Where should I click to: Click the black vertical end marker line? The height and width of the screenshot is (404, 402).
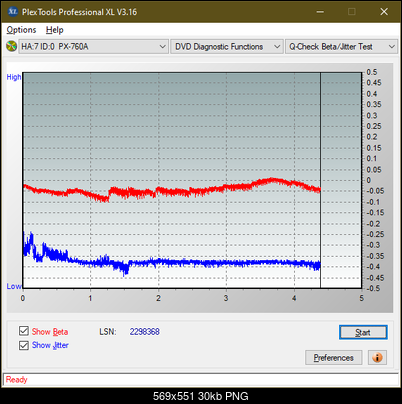320,180
